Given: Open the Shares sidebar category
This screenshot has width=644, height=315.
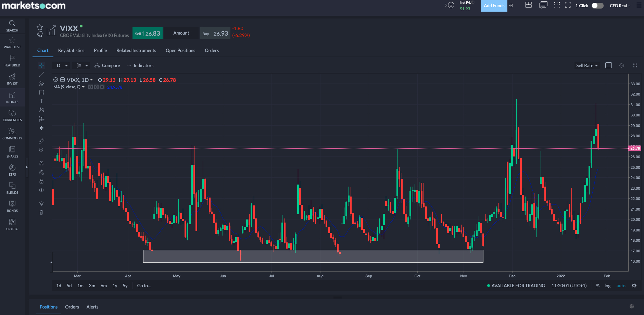Looking at the screenshot, I should click(12, 152).
